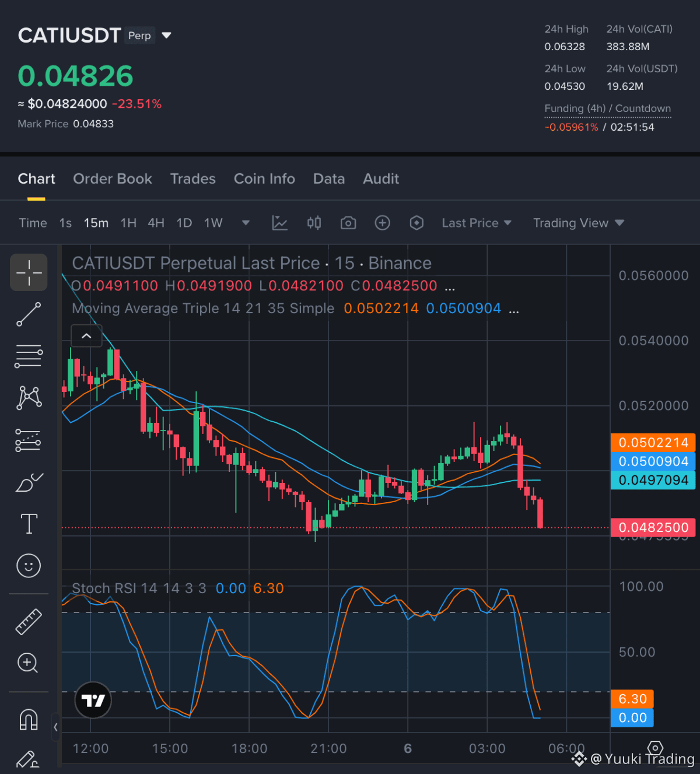Click the Funding (4h) / Countdown link
Image resolution: width=700 pixels, height=774 pixels.
[608, 108]
